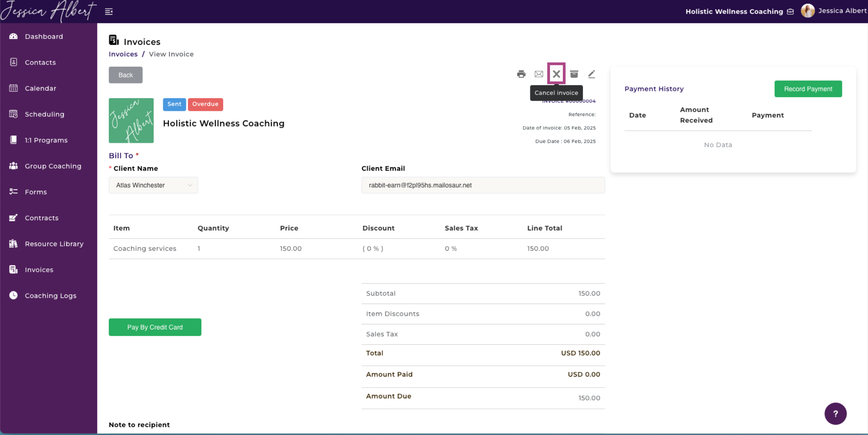
Task: Open the help question mark bubble
Action: click(835, 413)
